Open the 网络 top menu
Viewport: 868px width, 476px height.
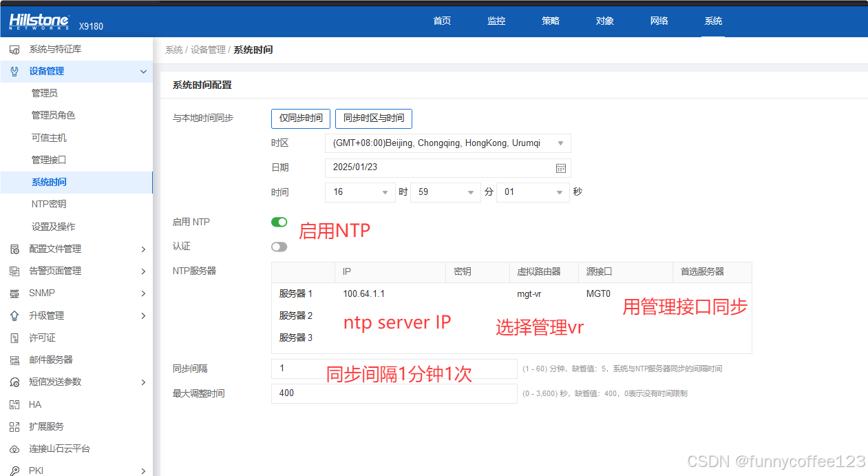coord(659,21)
